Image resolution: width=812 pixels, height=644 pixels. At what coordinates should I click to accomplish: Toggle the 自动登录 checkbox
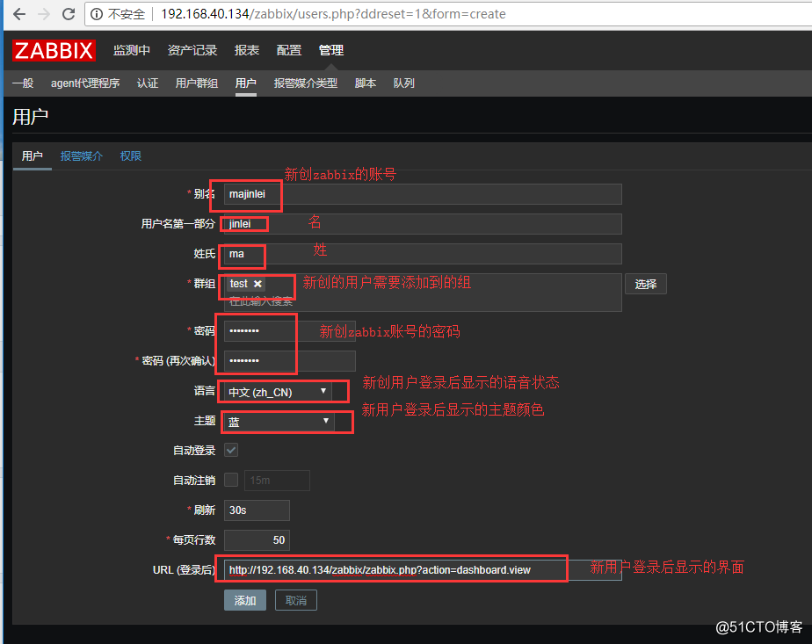click(231, 450)
